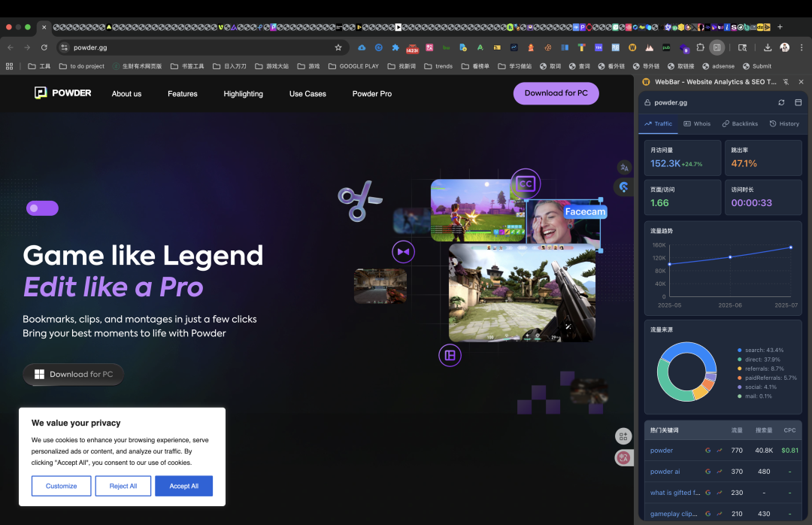This screenshot has height=525, width=812.
Task: Open the trends bookmarks folder
Action: coord(438,66)
